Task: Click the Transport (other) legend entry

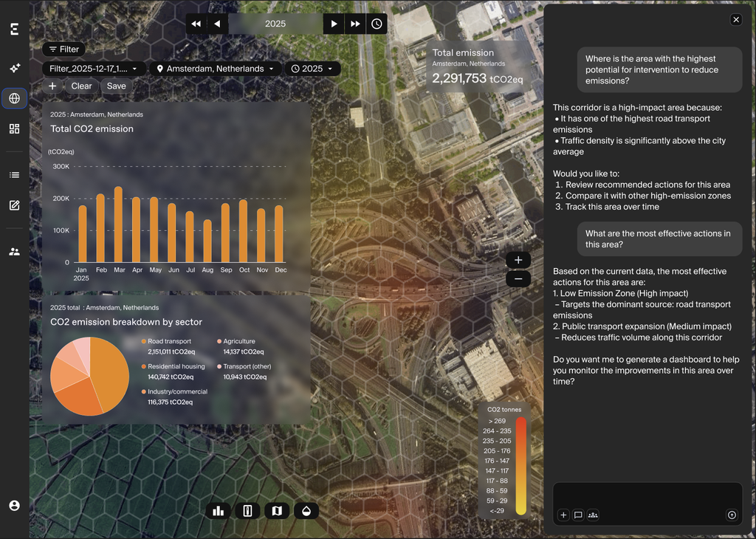Action: 244,371
